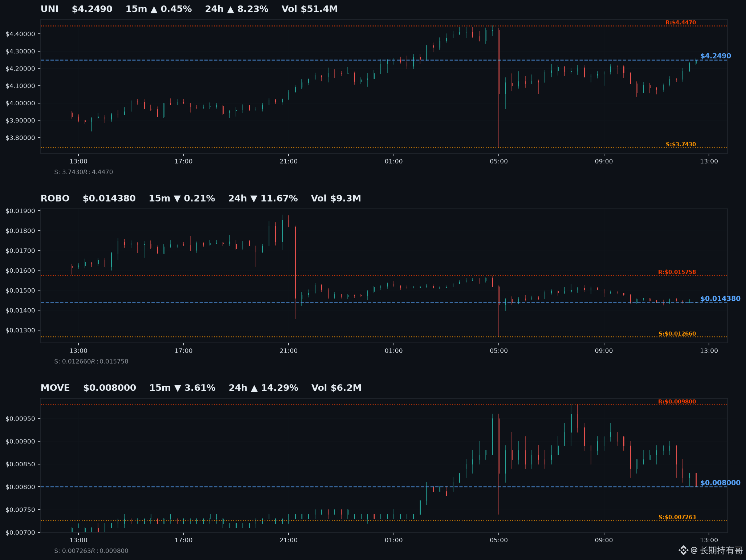Click the $0.01700 y-axis tick
The height and width of the screenshot is (560, 746).
[x=20, y=251]
